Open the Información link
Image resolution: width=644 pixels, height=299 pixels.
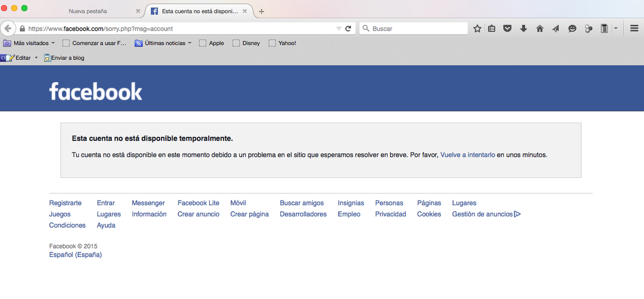coord(149,214)
